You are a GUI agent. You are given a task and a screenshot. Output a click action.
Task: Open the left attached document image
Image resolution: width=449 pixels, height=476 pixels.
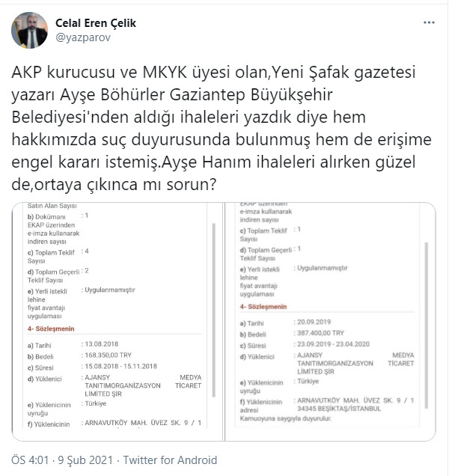(x=117, y=322)
